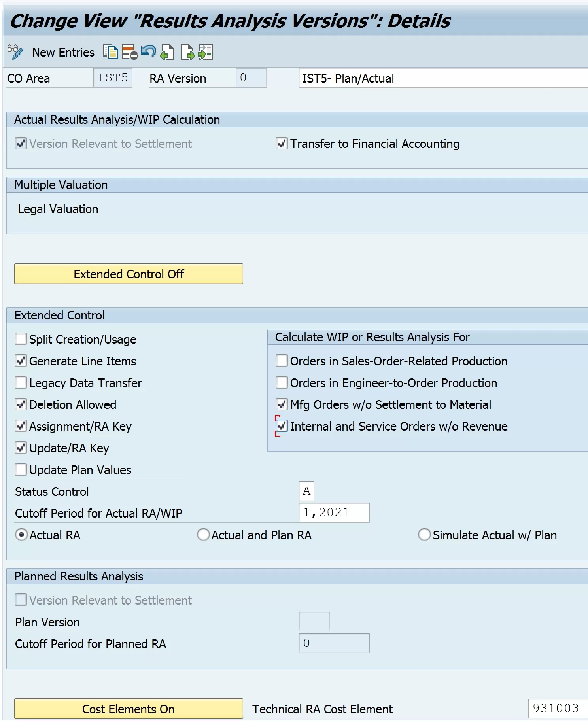Viewport: 588px width, 722px height.
Task: Click the CO Area field IST5
Action: (x=113, y=78)
